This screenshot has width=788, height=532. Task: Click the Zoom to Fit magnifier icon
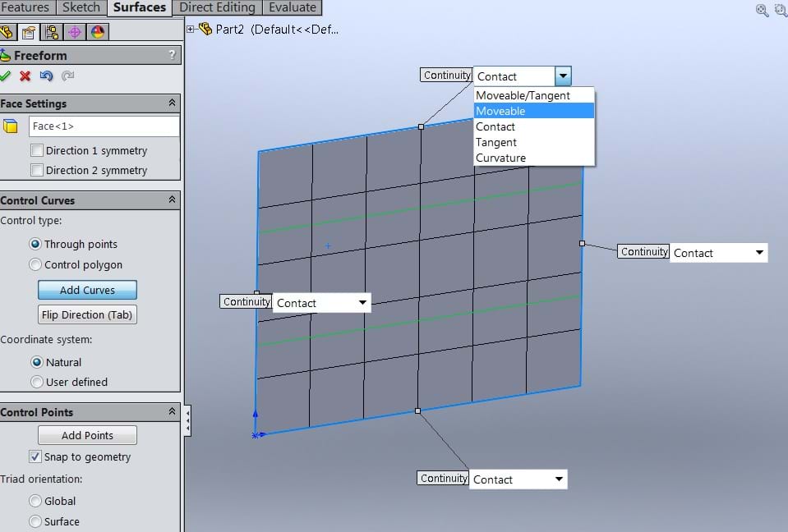pos(762,10)
